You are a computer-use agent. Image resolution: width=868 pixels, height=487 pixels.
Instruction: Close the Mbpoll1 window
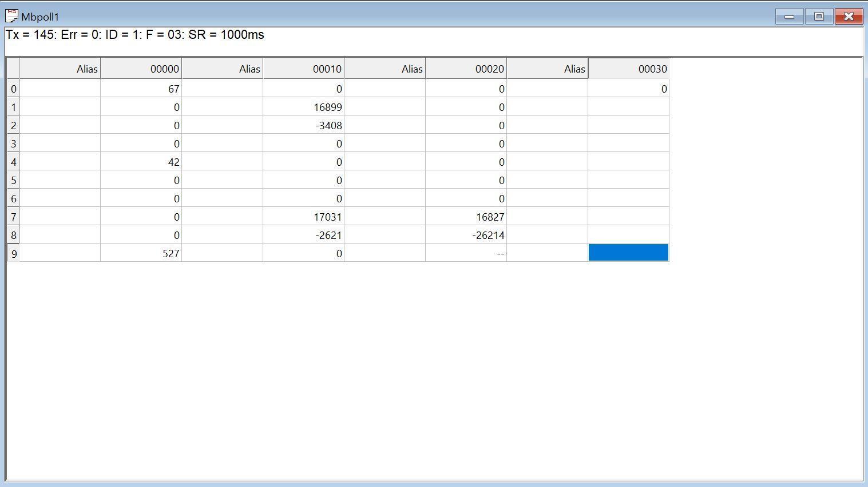pos(849,17)
